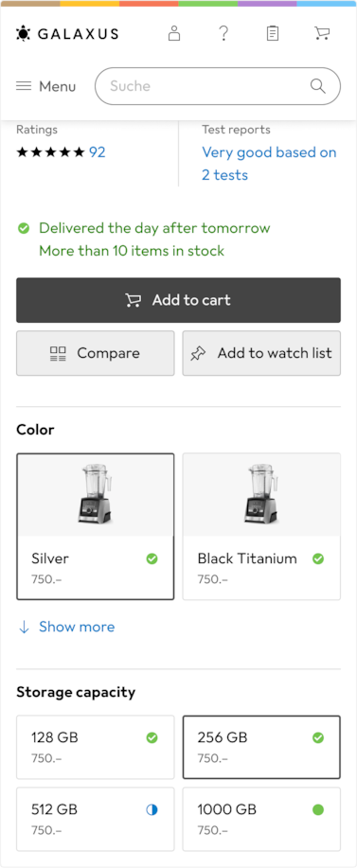Choose the 1000 GB storage option
357x868 pixels.
(261, 820)
